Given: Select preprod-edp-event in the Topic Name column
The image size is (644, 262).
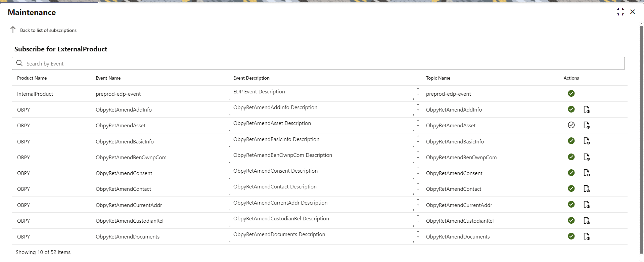Looking at the screenshot, I should click(448, 94).
